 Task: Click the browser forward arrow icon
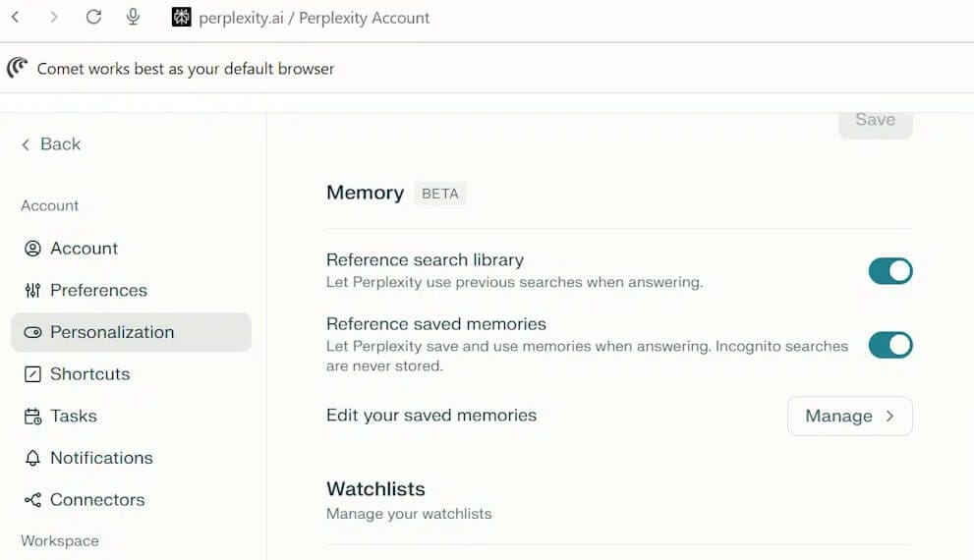tap(54, 18)
